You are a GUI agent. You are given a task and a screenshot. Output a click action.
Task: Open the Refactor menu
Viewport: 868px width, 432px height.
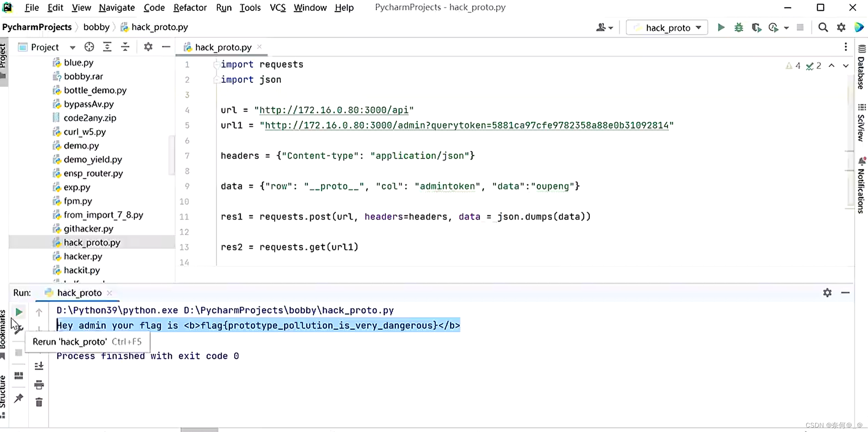click(190, 7)
